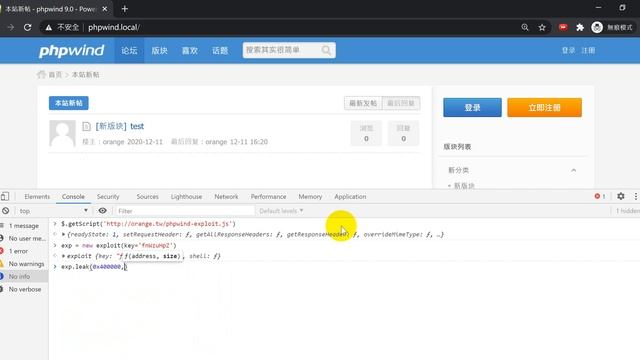Select the 喜欢 navigation tab
The width and height of the screenshot is (640, 360).
tap(190, 51)
